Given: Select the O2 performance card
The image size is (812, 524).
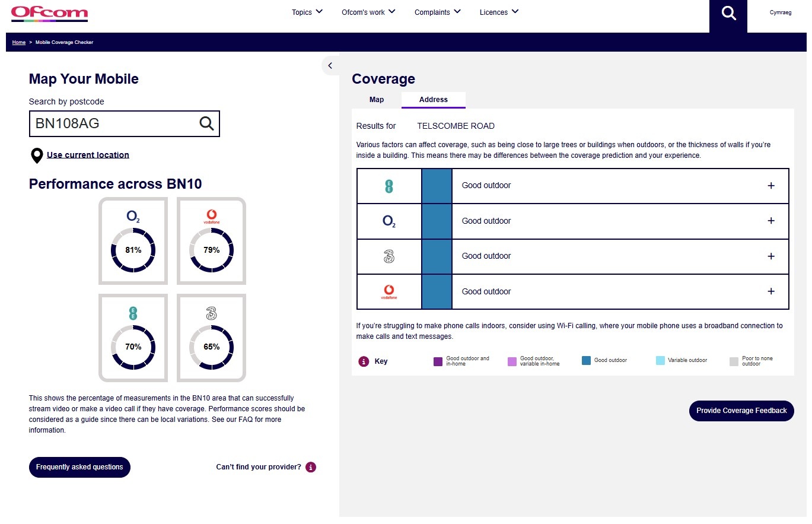Looking at the screenshot, I should coord(133,241).
